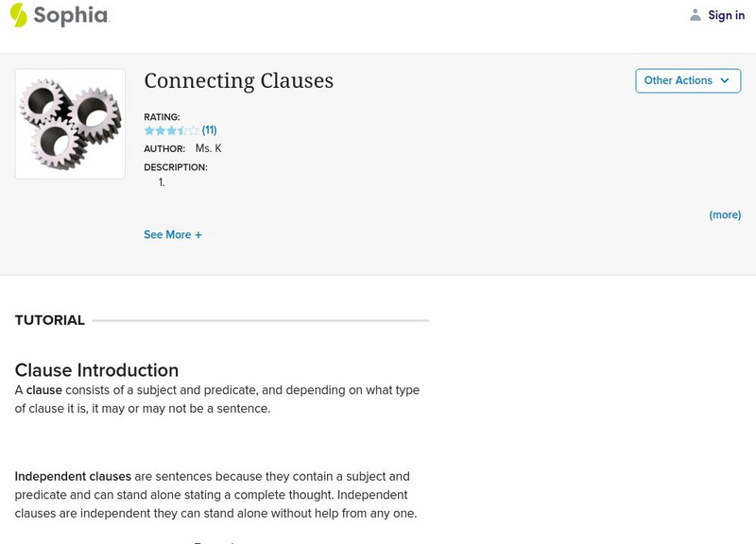Open the Other Actions dropdown
Image resolution: width=756 pixels, height=544 pixels.
click(687, 81)
